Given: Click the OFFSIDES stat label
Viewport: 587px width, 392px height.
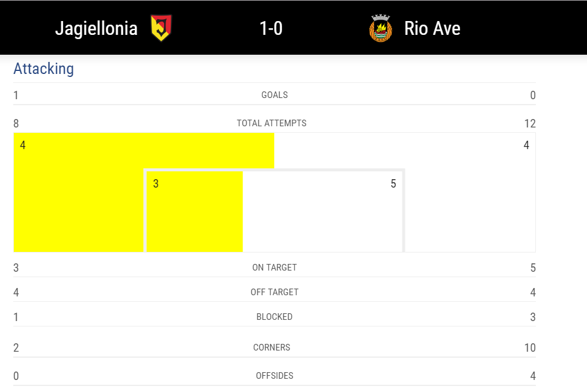Looking at the screenshot, I should point(274,376).
